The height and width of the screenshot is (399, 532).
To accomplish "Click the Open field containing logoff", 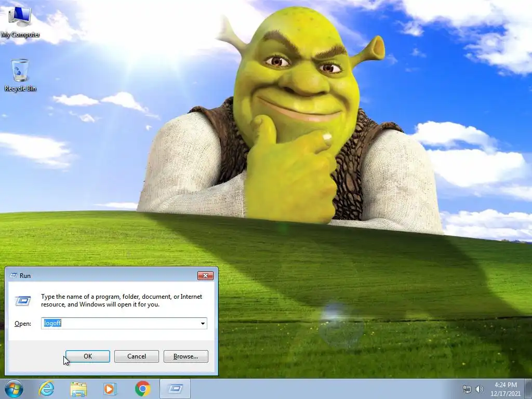I will [124, 323].
